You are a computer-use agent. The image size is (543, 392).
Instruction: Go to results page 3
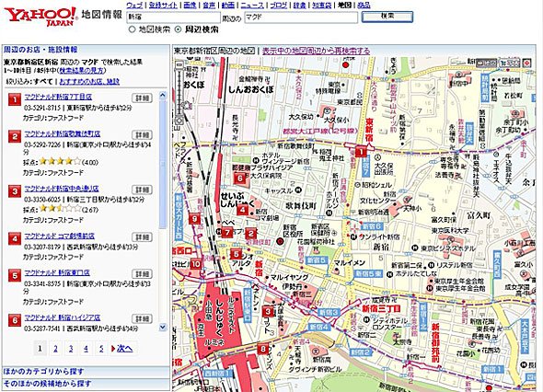71,349
